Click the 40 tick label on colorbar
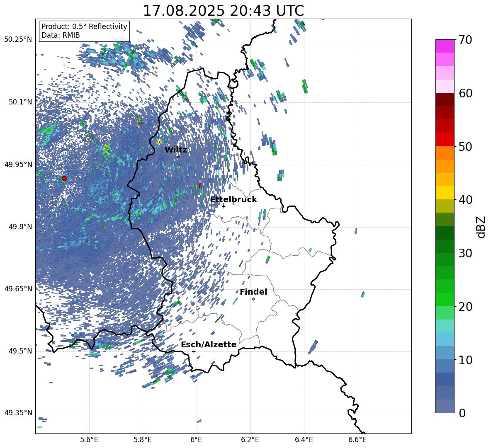This screenshot has height=448, width=491. [x=466, y=200]
